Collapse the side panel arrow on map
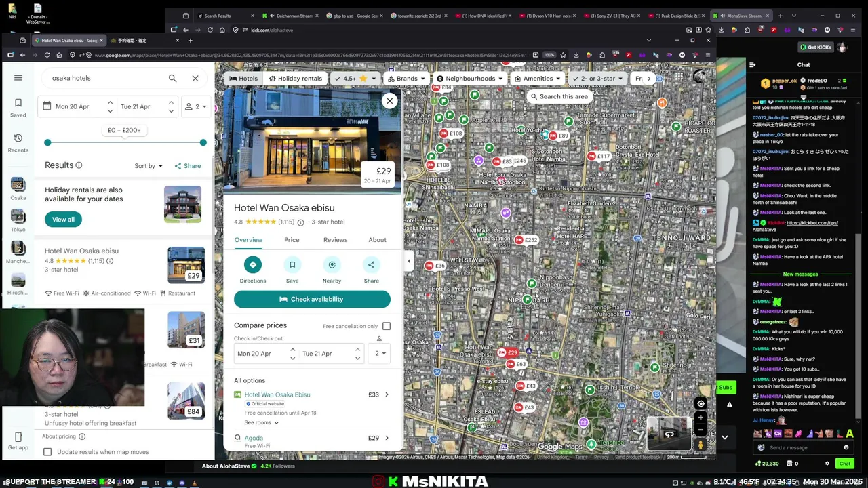868x488 pixels. (x=408, y=261)
